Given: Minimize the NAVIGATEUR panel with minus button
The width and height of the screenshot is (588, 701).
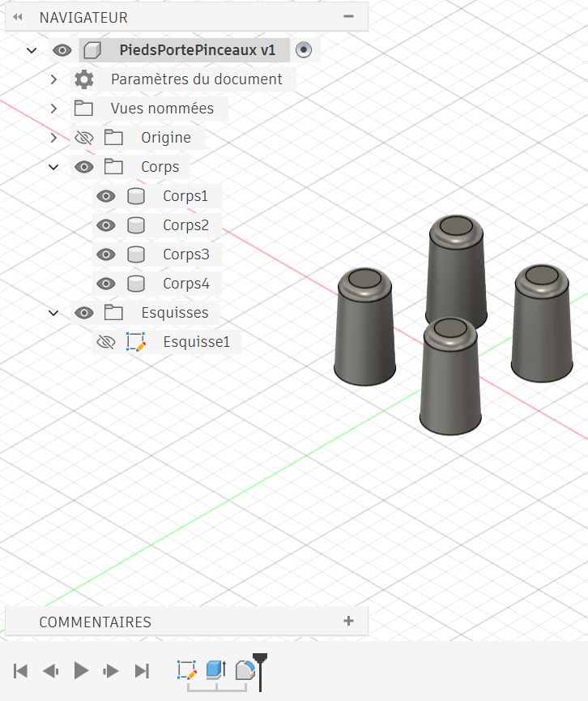Looking at the screenshot, I should pyautogui.click(x=349, y=16).
